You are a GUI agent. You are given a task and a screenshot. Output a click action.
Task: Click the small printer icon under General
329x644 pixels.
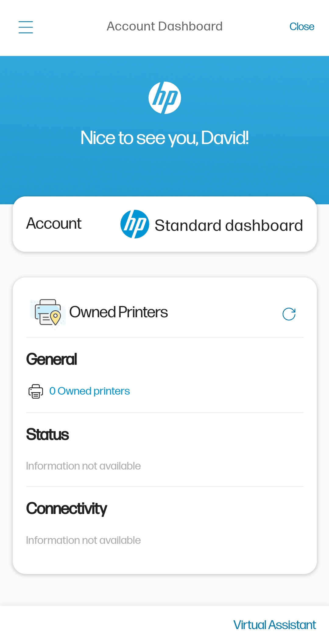[36, 391]
